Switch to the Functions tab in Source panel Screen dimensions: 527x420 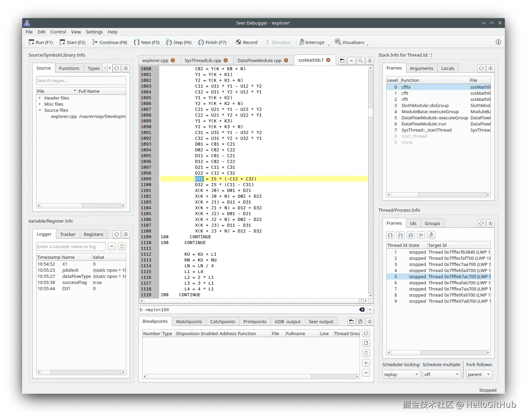69,68
